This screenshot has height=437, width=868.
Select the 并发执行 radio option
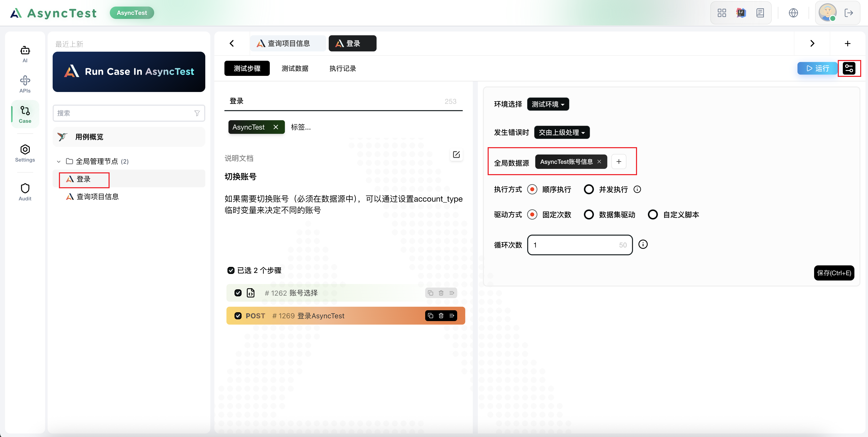pyautogui.click(x=589, y=189)
